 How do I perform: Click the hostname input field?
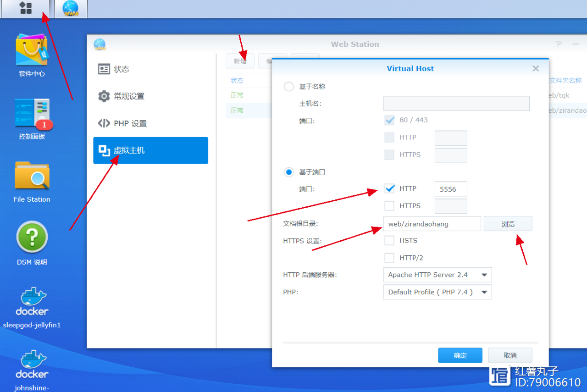point(456,103)
